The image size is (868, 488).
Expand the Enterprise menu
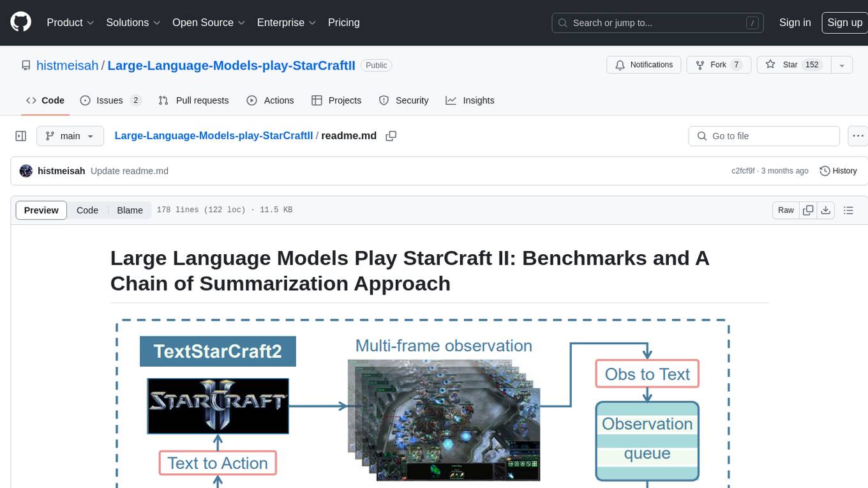[x=287, y=22]
